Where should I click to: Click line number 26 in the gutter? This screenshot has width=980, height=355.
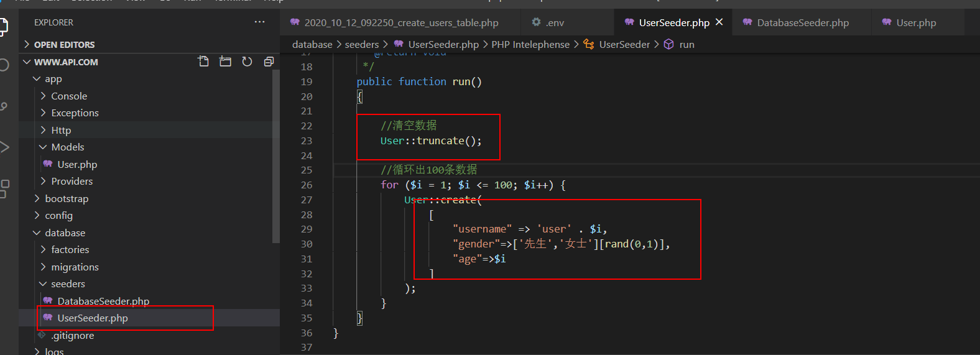pos(307,185)
